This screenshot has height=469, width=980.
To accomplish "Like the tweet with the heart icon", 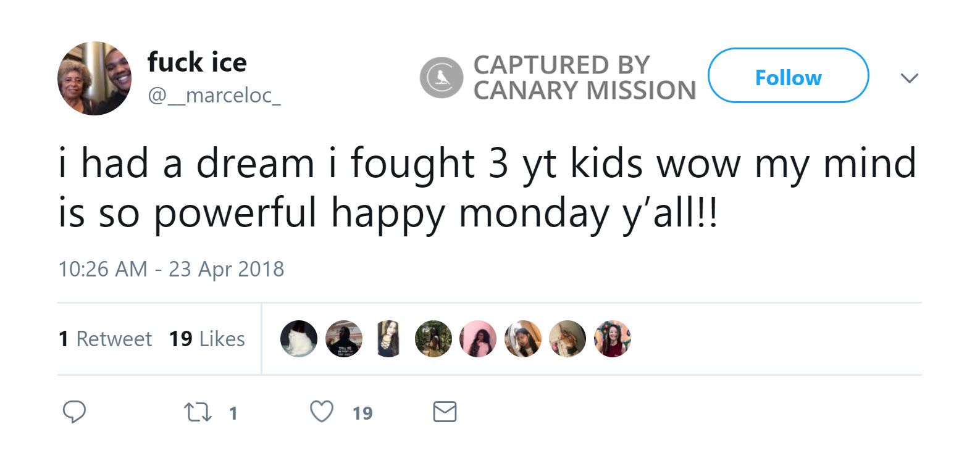I will 321,412.
